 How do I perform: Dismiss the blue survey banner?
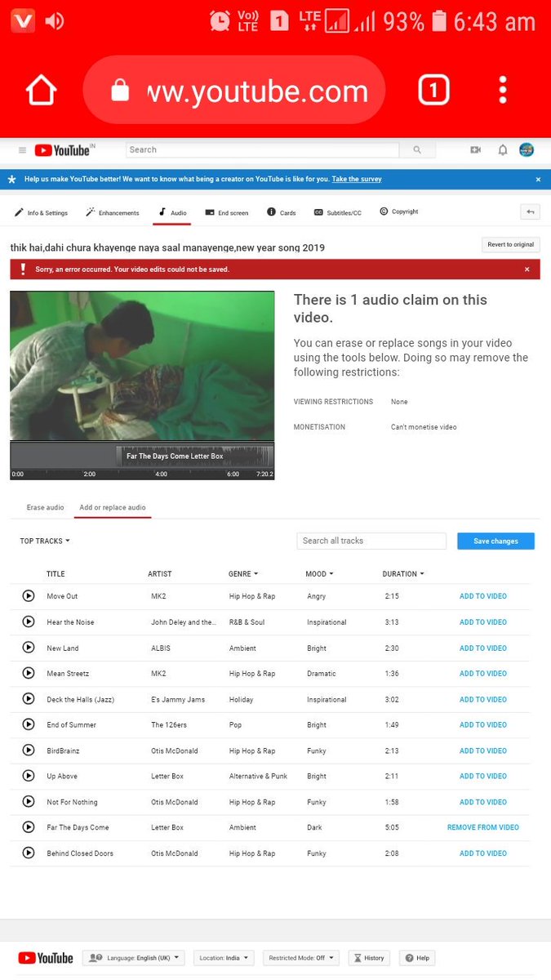point(538,179)
